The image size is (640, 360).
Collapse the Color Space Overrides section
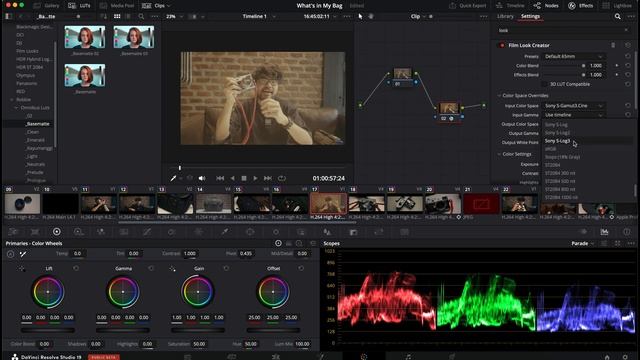pos(499,96)
